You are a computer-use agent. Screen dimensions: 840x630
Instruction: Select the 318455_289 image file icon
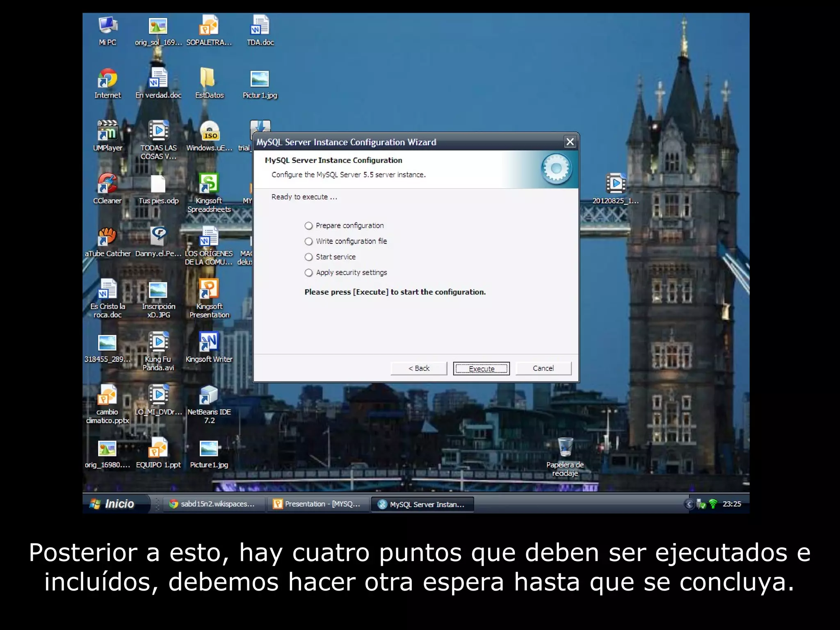tap(107, 343)
